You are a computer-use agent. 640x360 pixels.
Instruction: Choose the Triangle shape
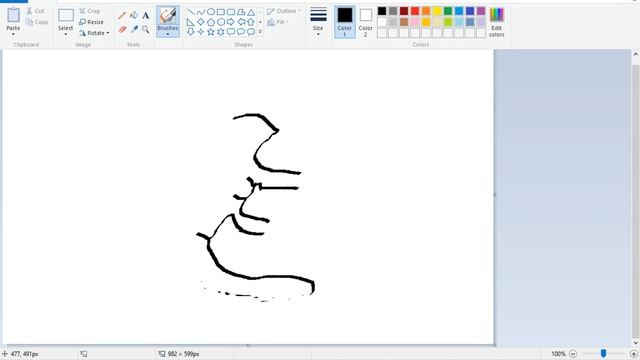(251, 12)
